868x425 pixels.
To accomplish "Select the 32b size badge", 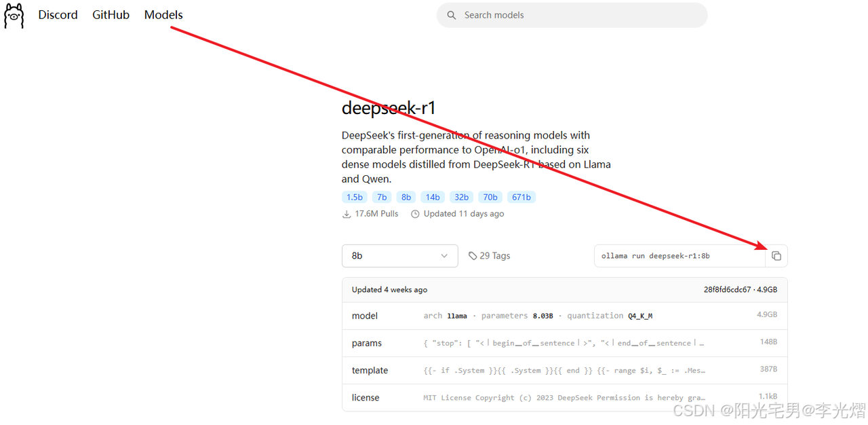I will click(461, 197).
